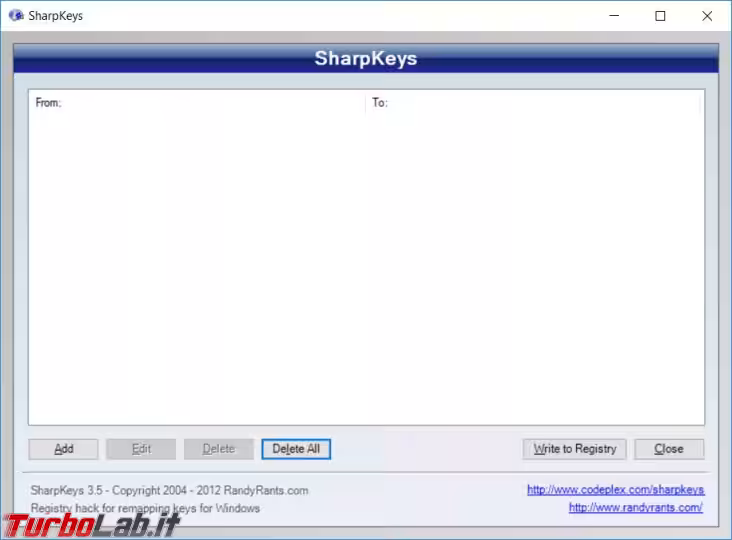Maximize the SharpKeys window

(x=660, y=16)
